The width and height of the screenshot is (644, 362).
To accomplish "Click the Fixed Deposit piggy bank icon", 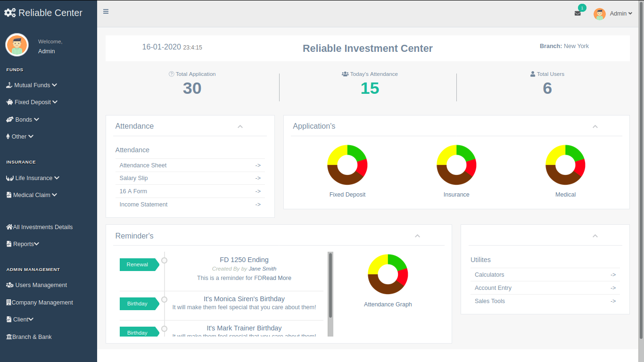I will tap(9, 102).
